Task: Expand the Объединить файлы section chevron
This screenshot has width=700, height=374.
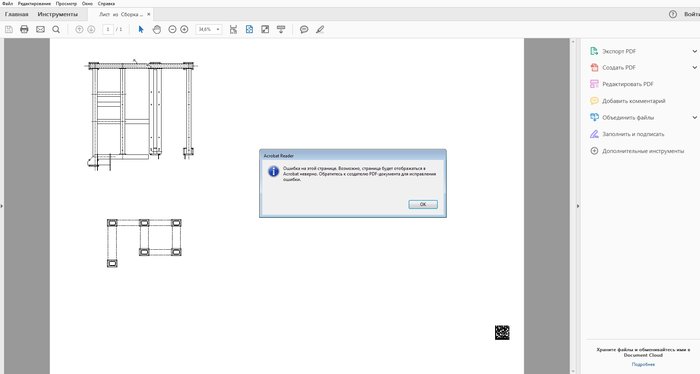Action: click(x=695, y=117)
